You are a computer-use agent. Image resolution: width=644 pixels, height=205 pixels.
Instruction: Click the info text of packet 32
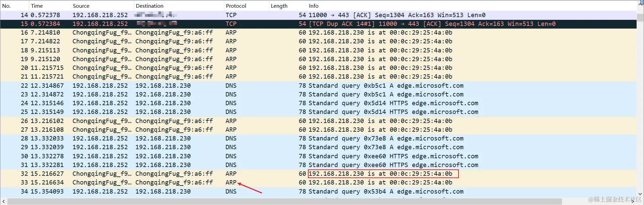coord(380,174)
